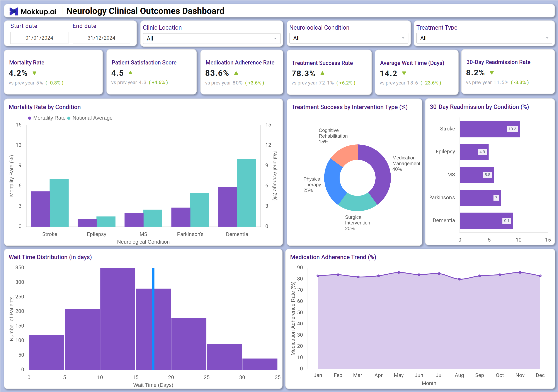Click the Mortality Rate KPI value 4.2%

click(18, 73)
